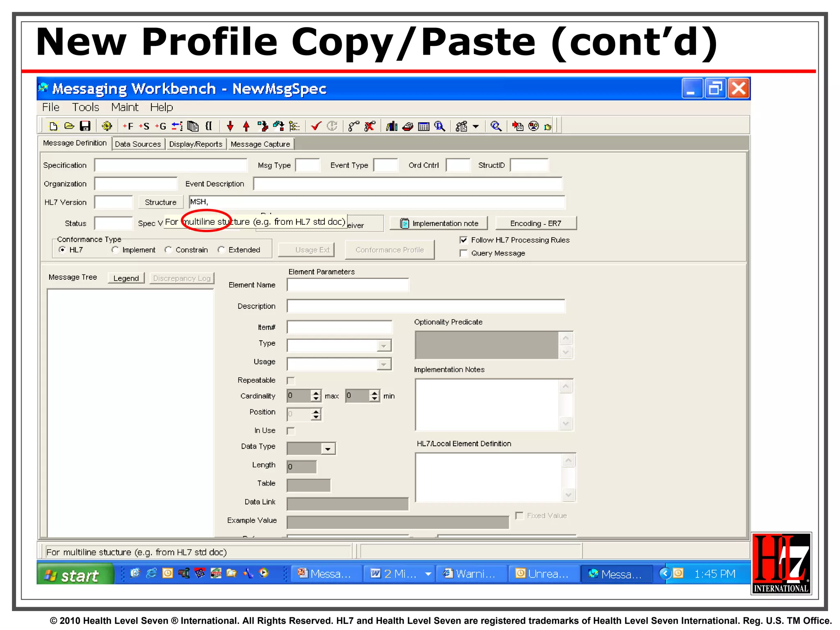Check the Query Message checkbox
840x630 pixels.
point(464,253)
